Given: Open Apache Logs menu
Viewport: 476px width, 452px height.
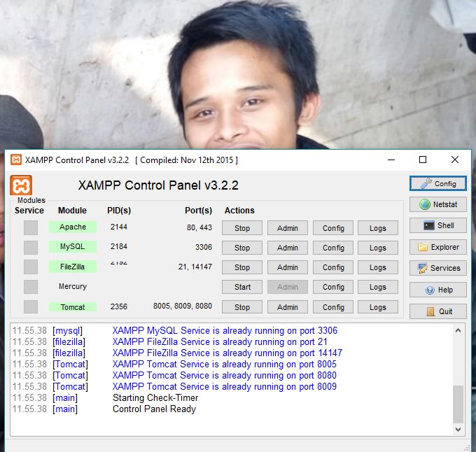Looking at the screenshot, I should coord(377,228).
